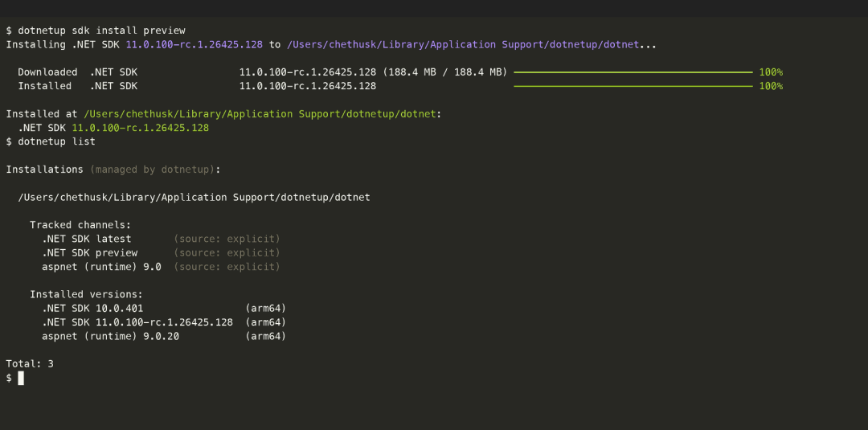Click the 100% label on the Downloaded row
The height and width of the screenshot is (430, 868).
coord(771,72)
